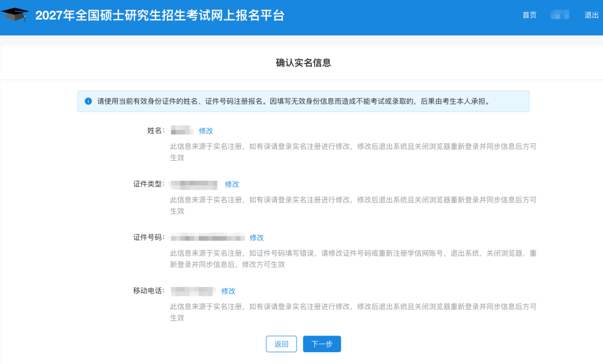This screenshot has width=603, height=364.
Task: Click the 证件号码 label
Action: point(149,237)
